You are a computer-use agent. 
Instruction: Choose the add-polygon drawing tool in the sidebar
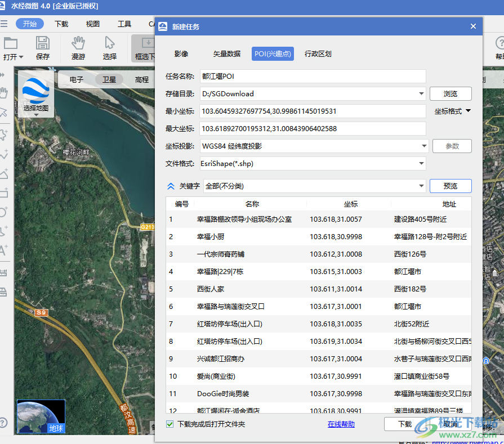coord(3,174)
